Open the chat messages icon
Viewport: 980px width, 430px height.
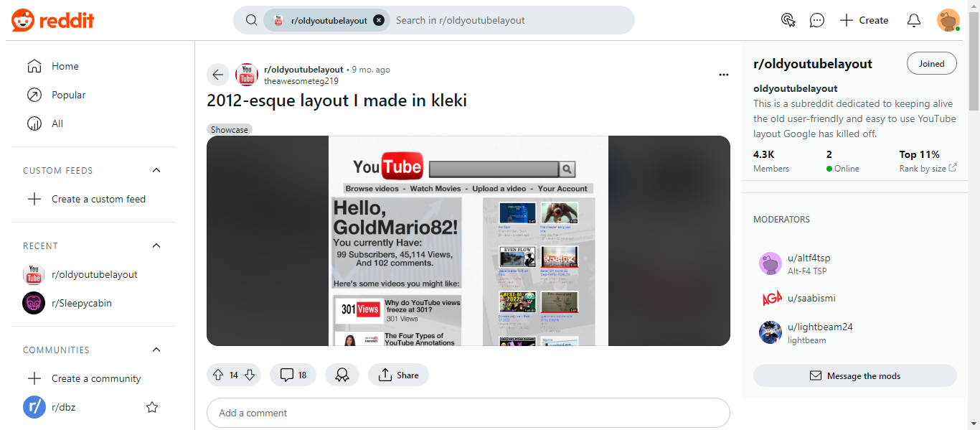click(x=816, y=20)
